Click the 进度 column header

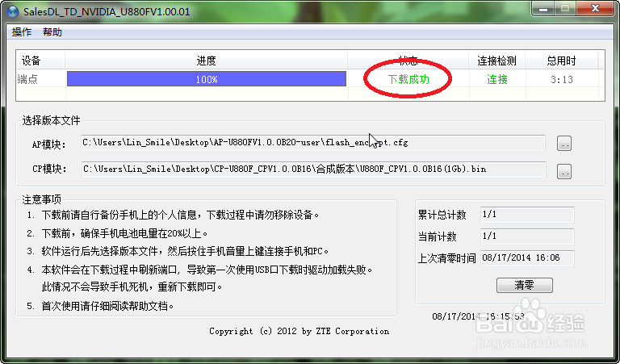pos(206,61)
